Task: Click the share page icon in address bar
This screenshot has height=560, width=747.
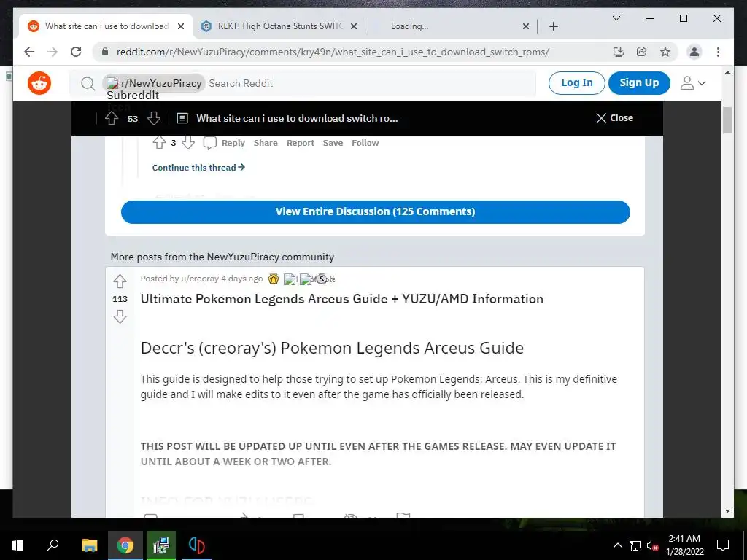Action: coord(642,52)
